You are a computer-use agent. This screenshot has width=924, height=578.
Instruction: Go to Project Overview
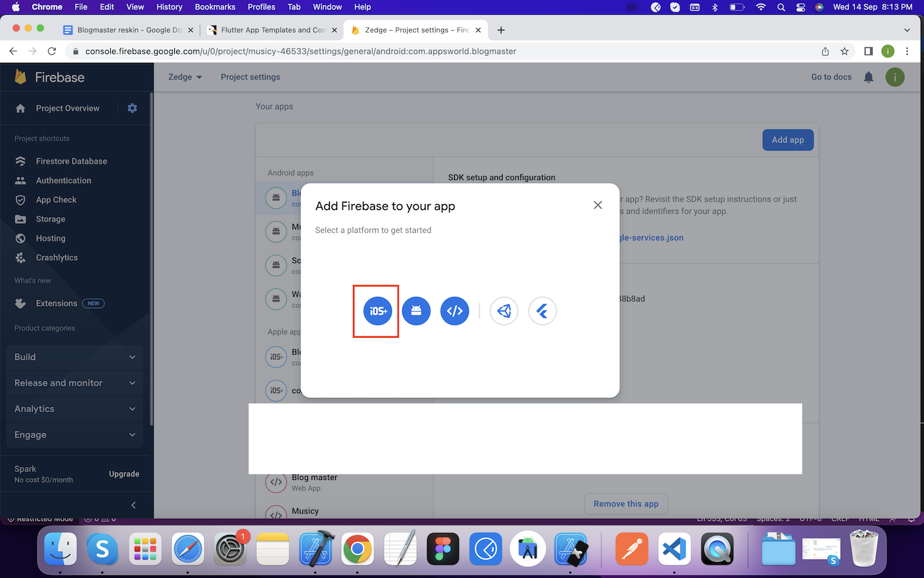(x=67, y=108)
